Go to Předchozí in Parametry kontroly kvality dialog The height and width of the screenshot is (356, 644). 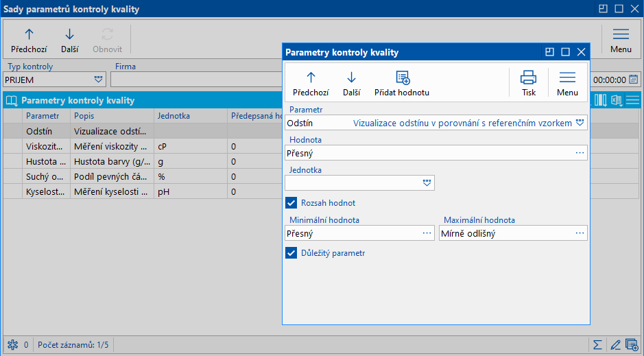pyautogui.click(x=311, y=84)
